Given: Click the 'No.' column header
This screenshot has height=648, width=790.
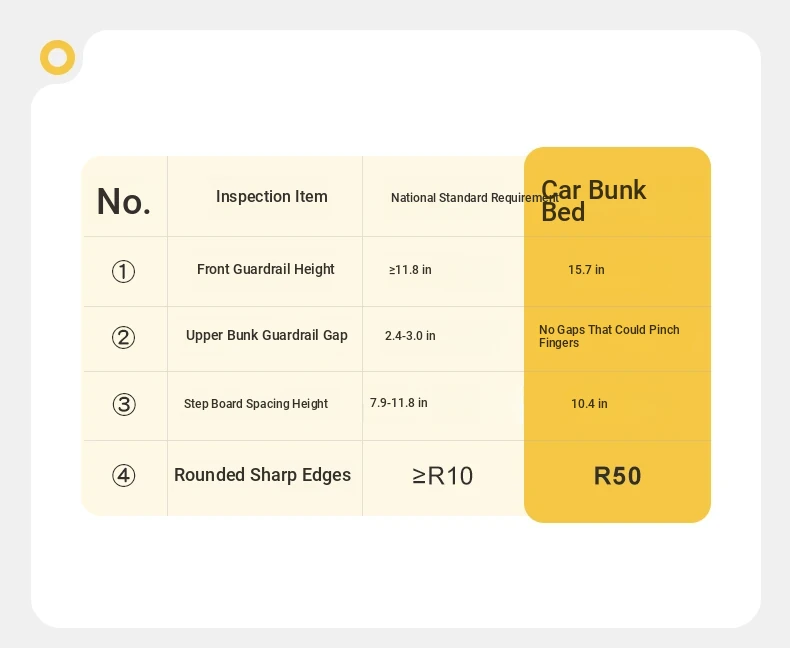Looking at the screenshot, I should point(123,202).
